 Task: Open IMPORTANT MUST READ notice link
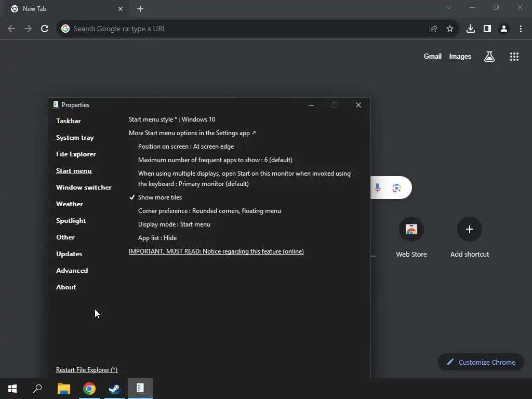point(216,251)
